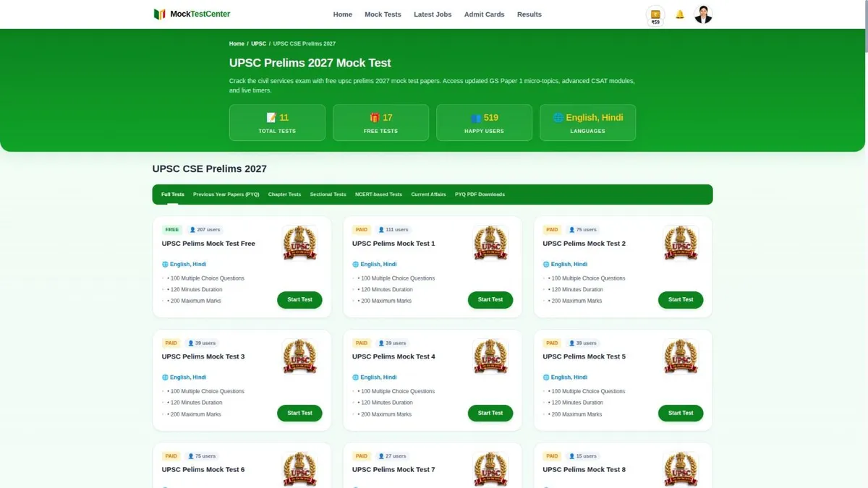Open the UPSC Pelims Mock Test 7 title
The height and width of the screenshot is (488, 868).
click(x=393, y=470)
